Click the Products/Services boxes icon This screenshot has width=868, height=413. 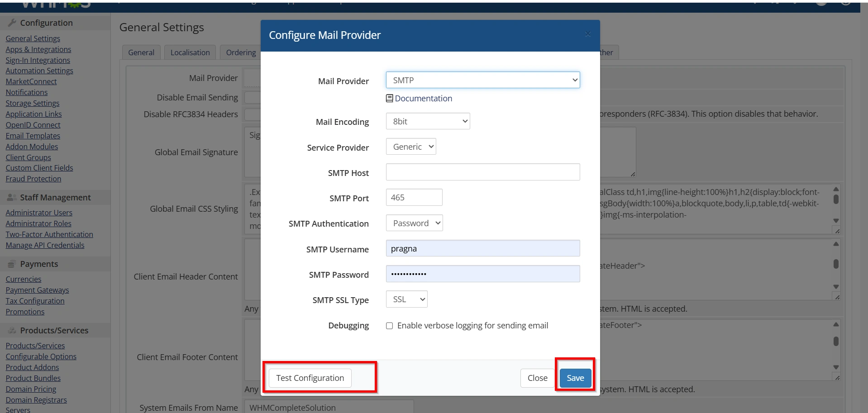tap(12, 330)
